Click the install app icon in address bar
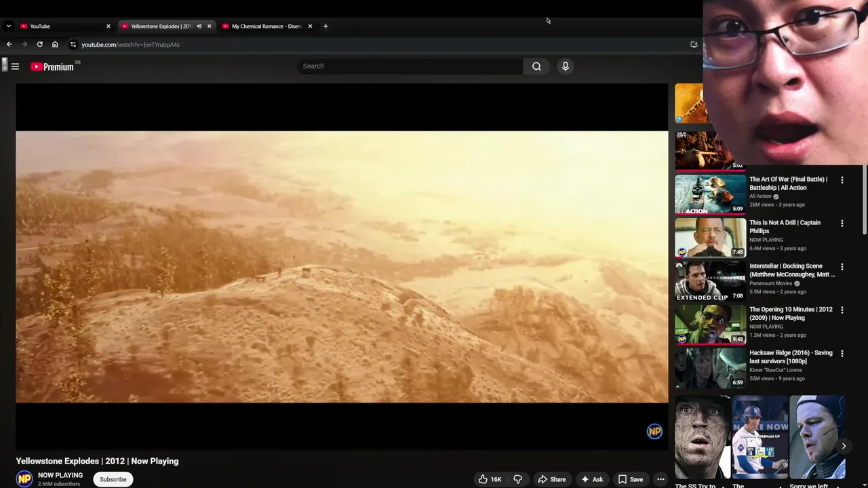 (694, 44)
